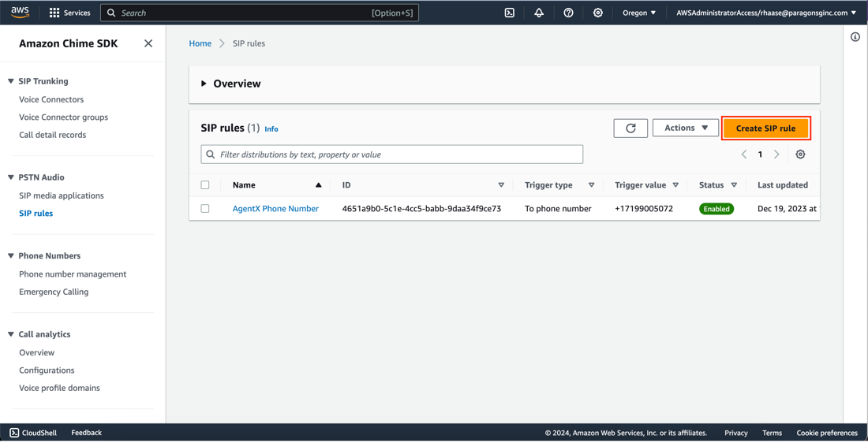Click the Home breadcrumb
Image resolution: width=868 pixels, height=443 pixels.
point(200,43)
